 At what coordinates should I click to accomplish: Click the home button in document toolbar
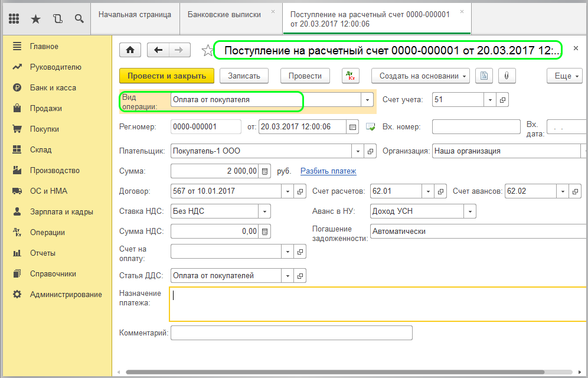[130, 50]
